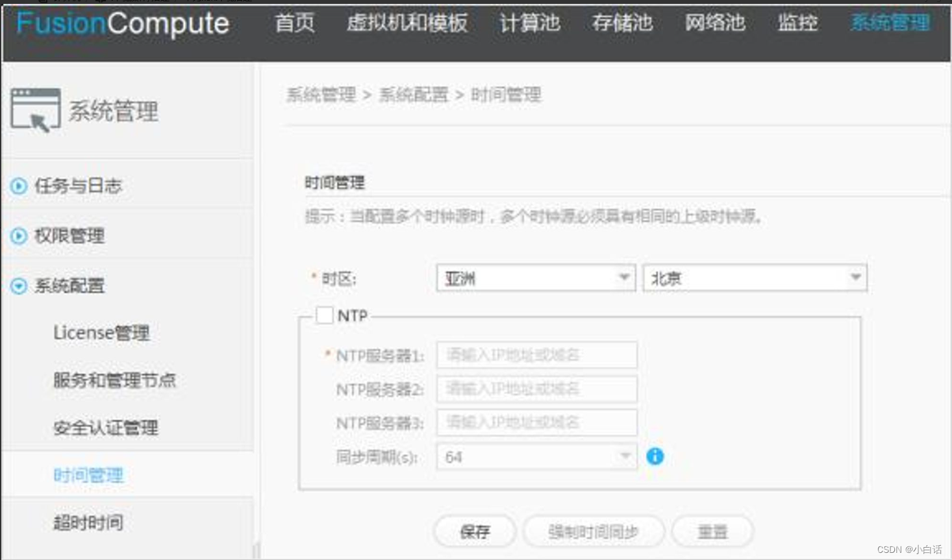Viewport: 952px width, 560px height.
Task: Expand the 权限管理 section
Action: tap(19, 236)
